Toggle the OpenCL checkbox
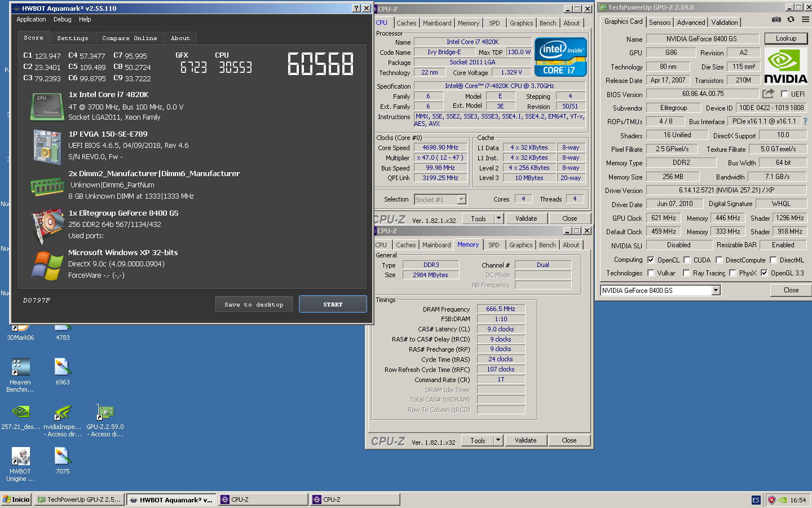This screenshot has height=508, width=812. click(x=651, y=260)
